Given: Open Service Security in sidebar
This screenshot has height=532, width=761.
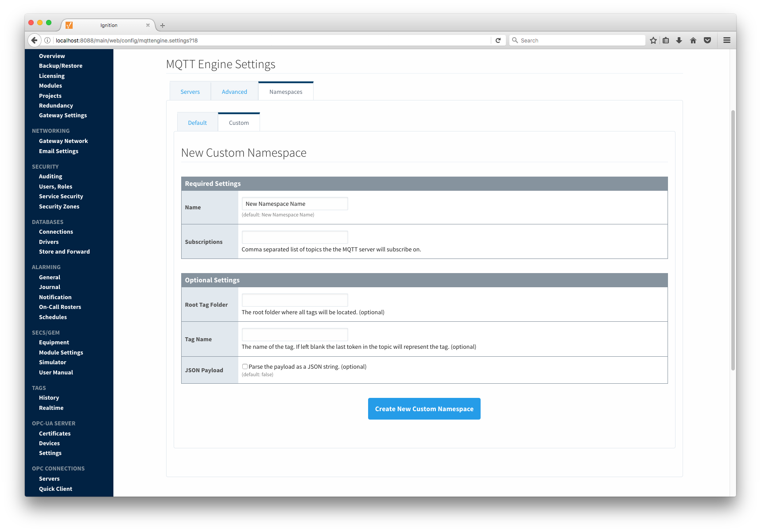Looking at the screenshot, I should 61,197.
